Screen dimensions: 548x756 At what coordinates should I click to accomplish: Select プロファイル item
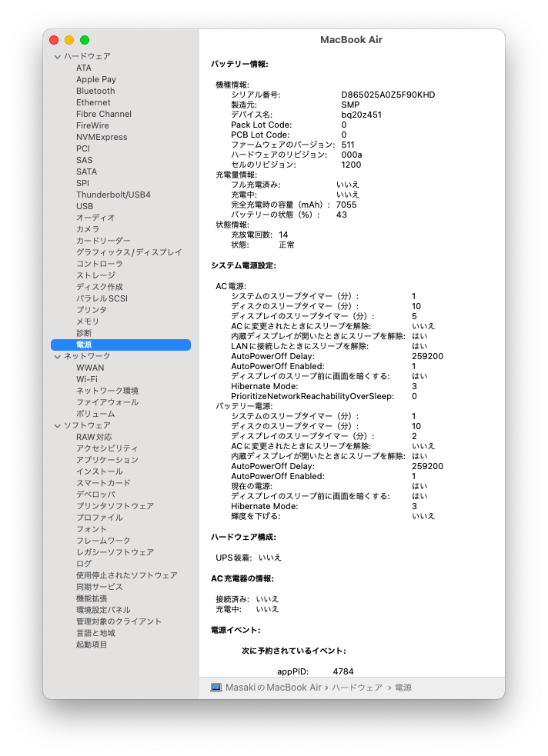pos(99,518)
